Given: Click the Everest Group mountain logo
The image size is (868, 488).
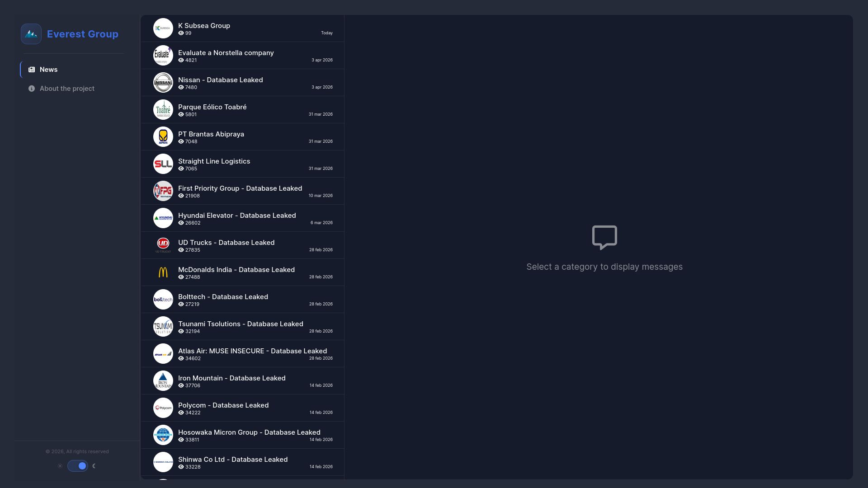Looking at the screenshot, I should [31, 34].
